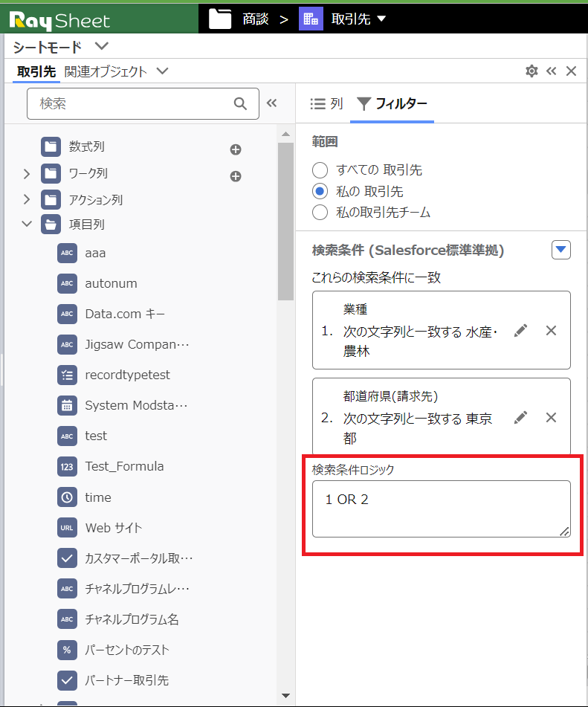588x707 pixels.
Task: Click the clock icon for time field
Action: tap(67, 497)
